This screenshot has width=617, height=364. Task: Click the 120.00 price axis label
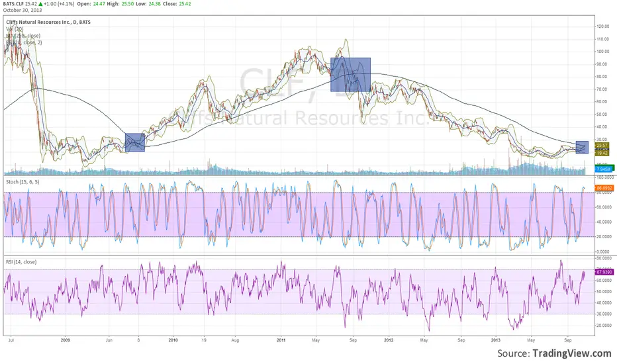[x=603, y=26]
